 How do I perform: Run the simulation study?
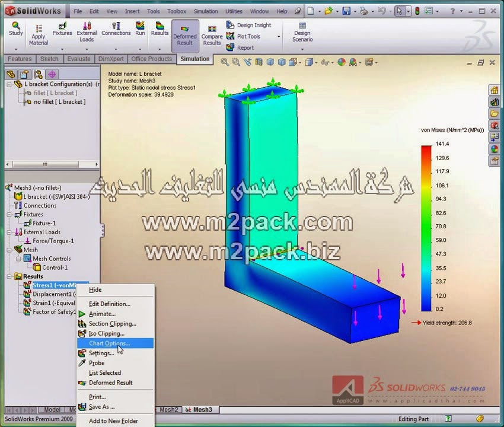[140, 29]
